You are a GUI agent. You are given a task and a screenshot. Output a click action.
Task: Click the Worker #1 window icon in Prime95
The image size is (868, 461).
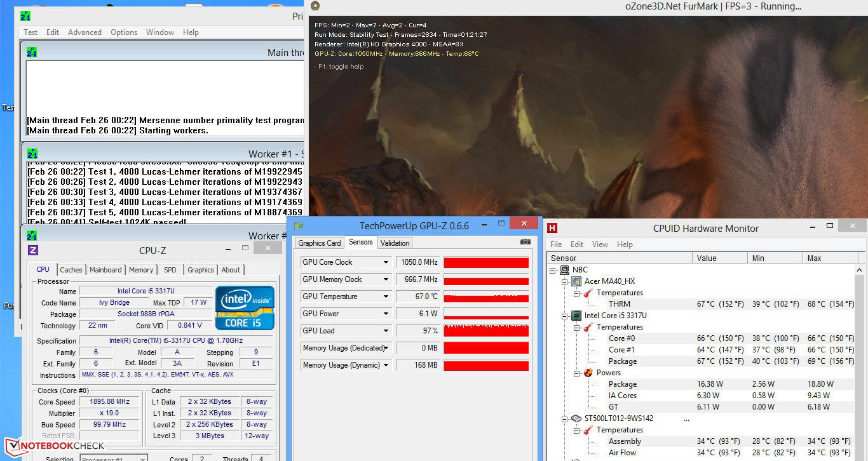pos(32,154)
